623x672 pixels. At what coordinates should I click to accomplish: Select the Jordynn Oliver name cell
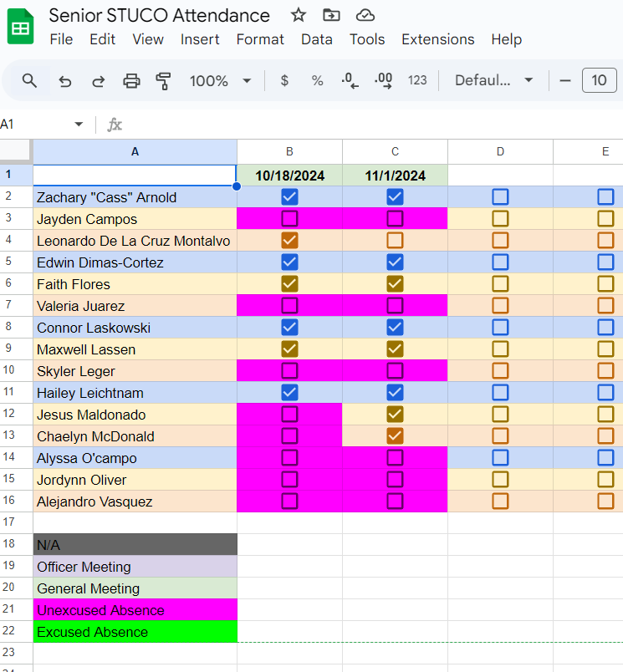coord(135,480)
